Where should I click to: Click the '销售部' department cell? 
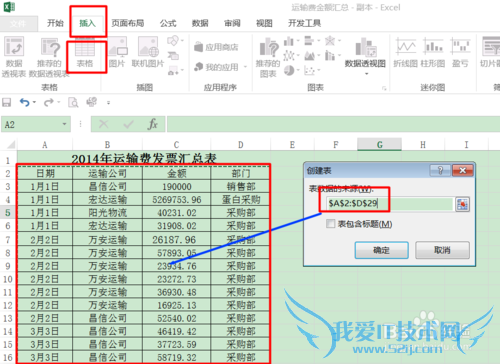[241, 187]
